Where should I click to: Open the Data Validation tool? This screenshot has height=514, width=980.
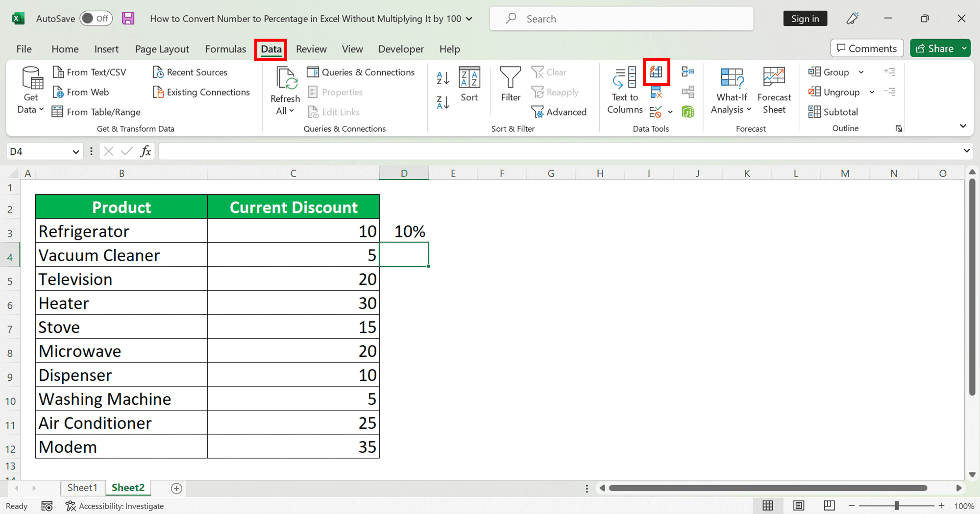point(656,112)
